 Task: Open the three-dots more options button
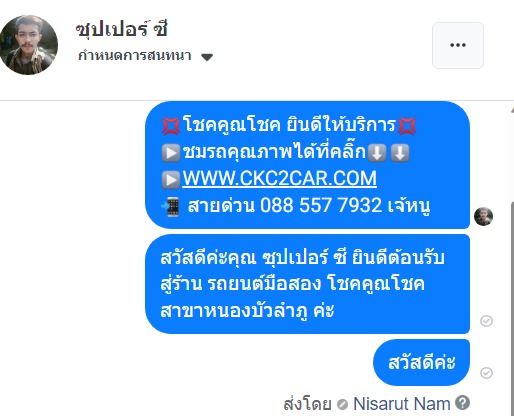(x=458, y=45)
